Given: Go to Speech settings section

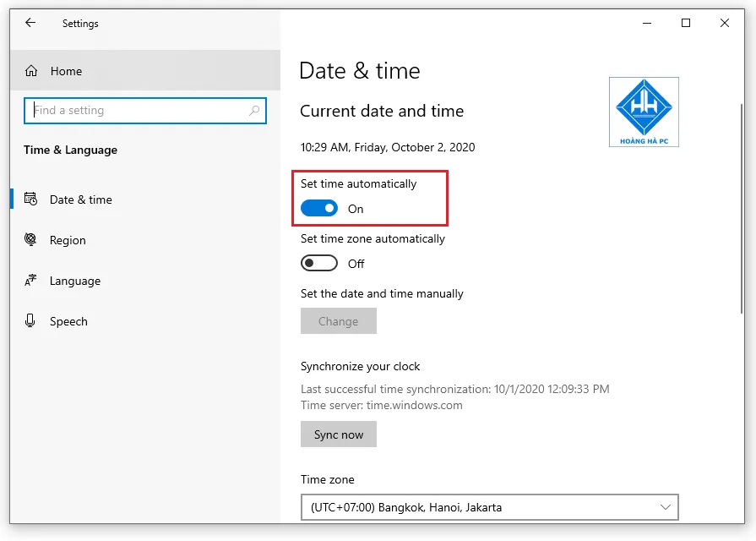Looking at the screenshot, I should coord(68,321).
